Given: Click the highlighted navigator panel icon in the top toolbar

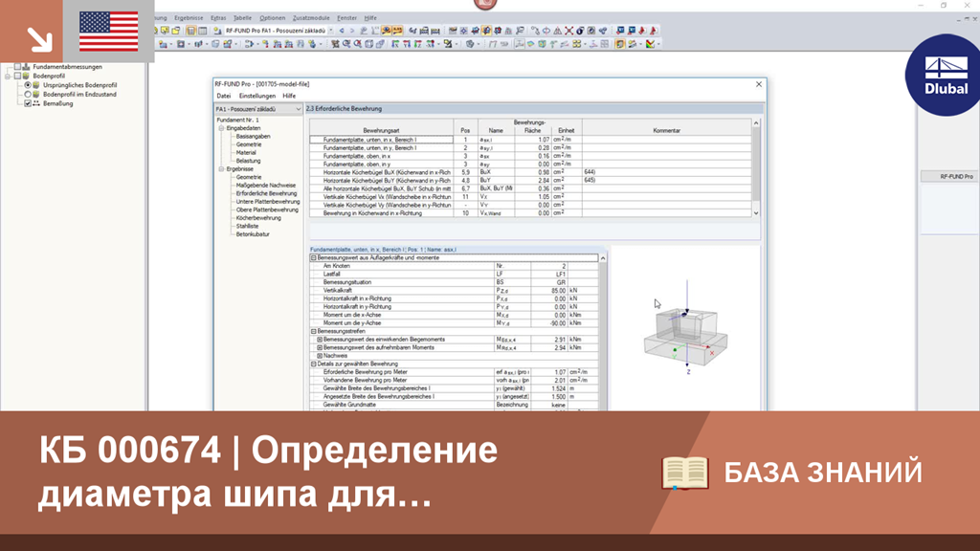Looking at the screenshot, I should pos(191,31).
